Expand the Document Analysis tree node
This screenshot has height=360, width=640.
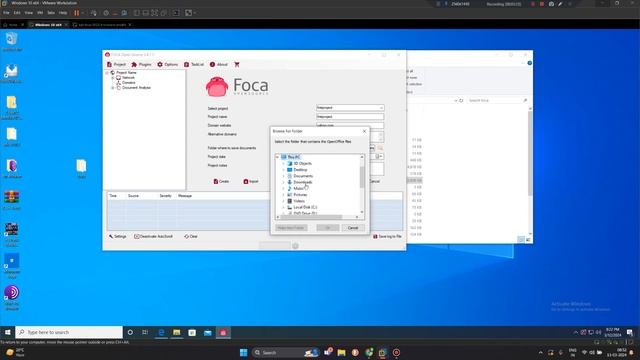coord(113,88)
